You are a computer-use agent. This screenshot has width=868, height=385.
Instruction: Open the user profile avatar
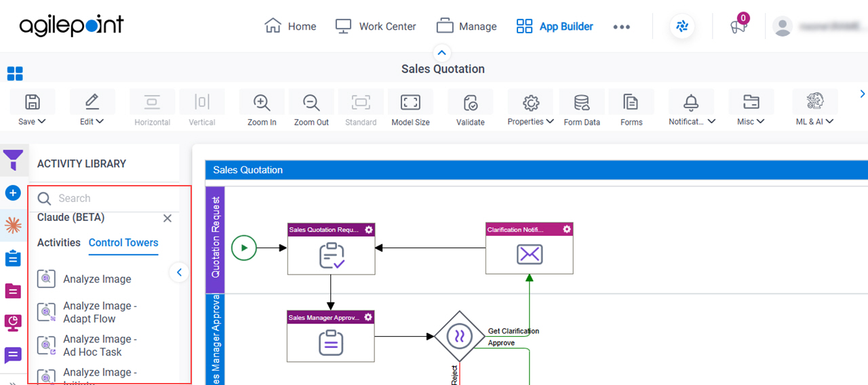pyautogui.click(x=783, y=26)
